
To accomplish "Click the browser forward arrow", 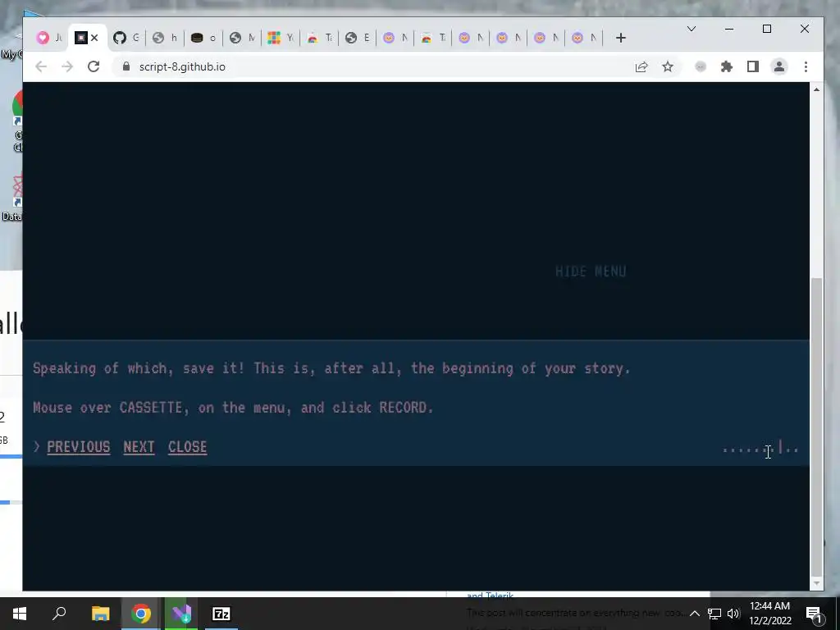I will pos(67,66).
